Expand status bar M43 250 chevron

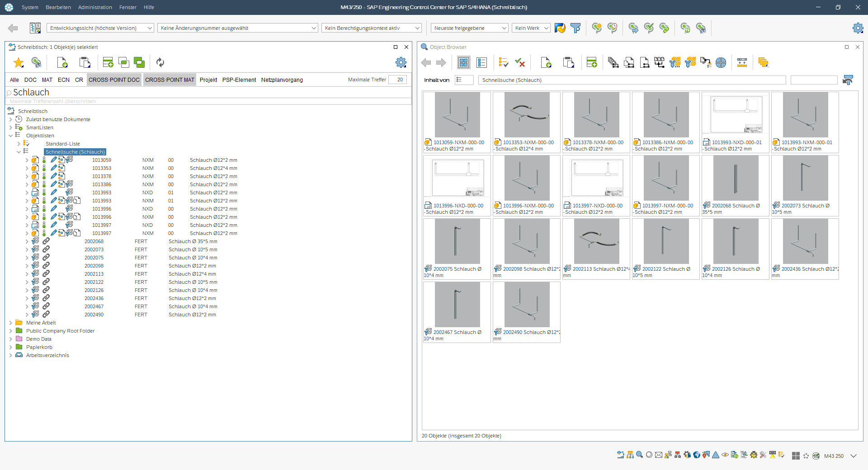[854, 456]
